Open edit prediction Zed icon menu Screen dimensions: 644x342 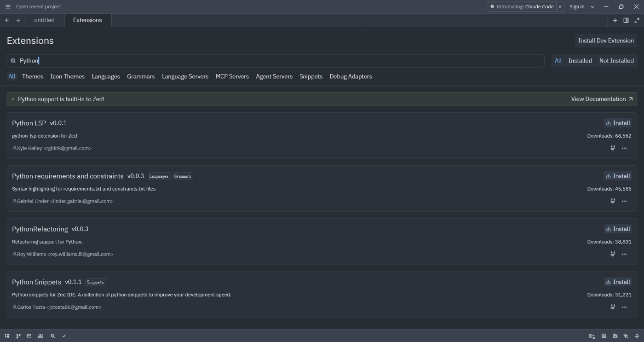coord(592,336)
